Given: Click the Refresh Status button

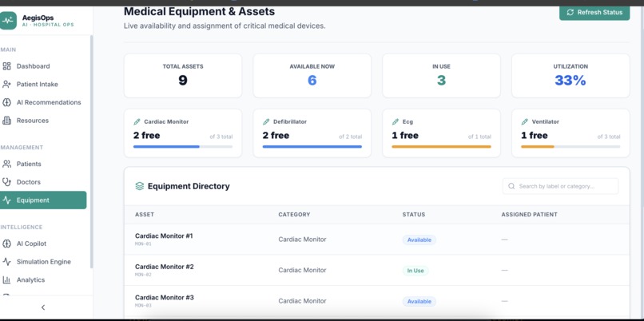Looking at the screenshot, I should pyautogui.click(x=594, y=12).
